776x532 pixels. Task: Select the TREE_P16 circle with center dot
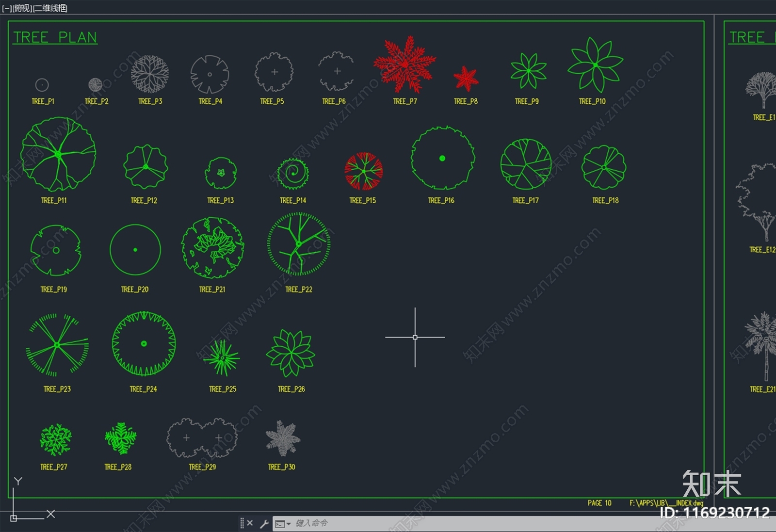pyautogui.click(x=442, y=158)
